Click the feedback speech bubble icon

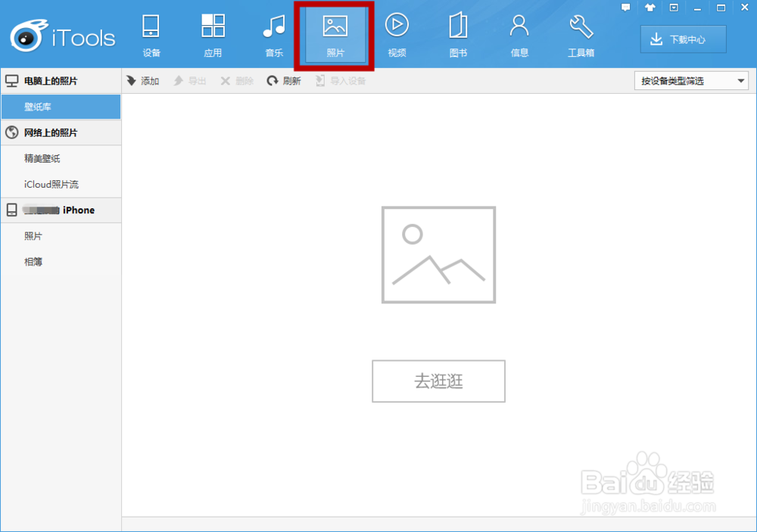point(626,7)
